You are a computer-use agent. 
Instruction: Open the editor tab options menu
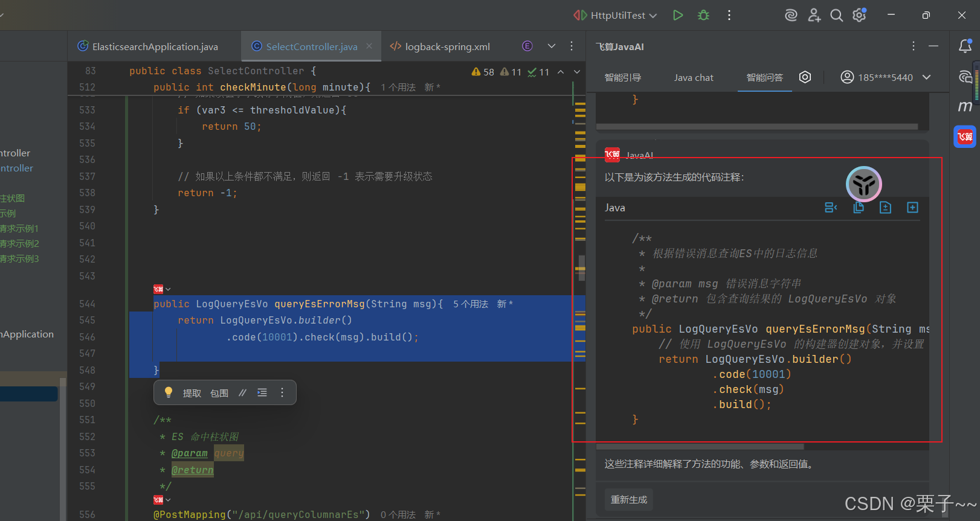coord(572,46)
